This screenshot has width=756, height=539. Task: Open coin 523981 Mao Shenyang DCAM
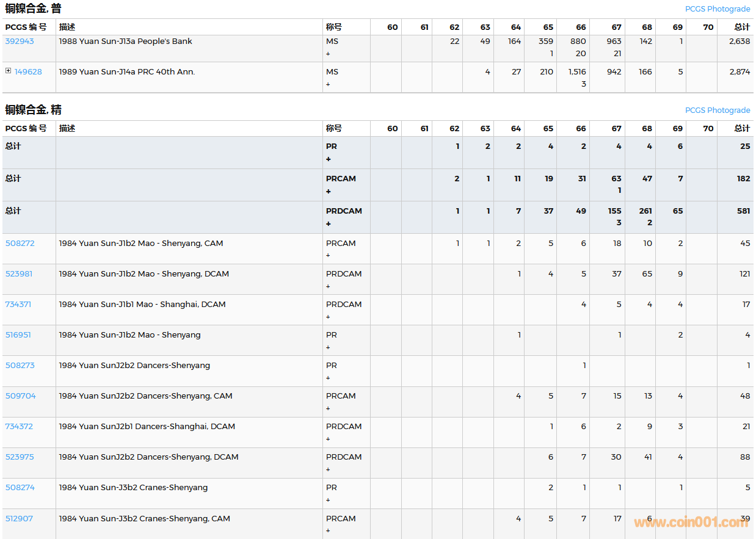19,274
